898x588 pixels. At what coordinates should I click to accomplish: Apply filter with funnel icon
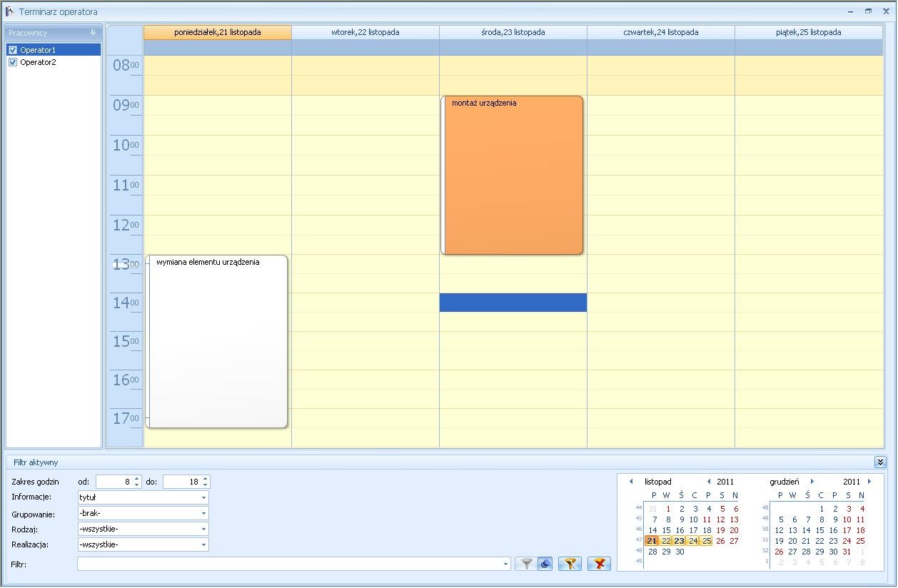(x=526, y=564)
